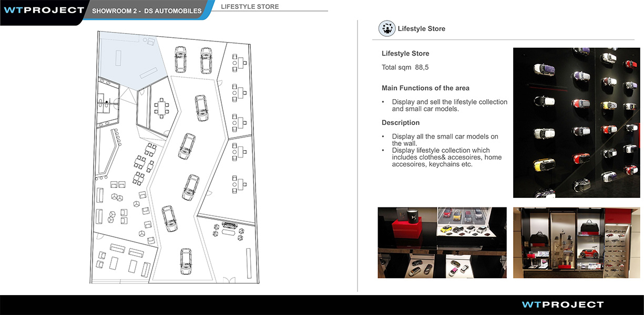Click the WTPROJECT logo in the black footer

[x=563, y=304]
